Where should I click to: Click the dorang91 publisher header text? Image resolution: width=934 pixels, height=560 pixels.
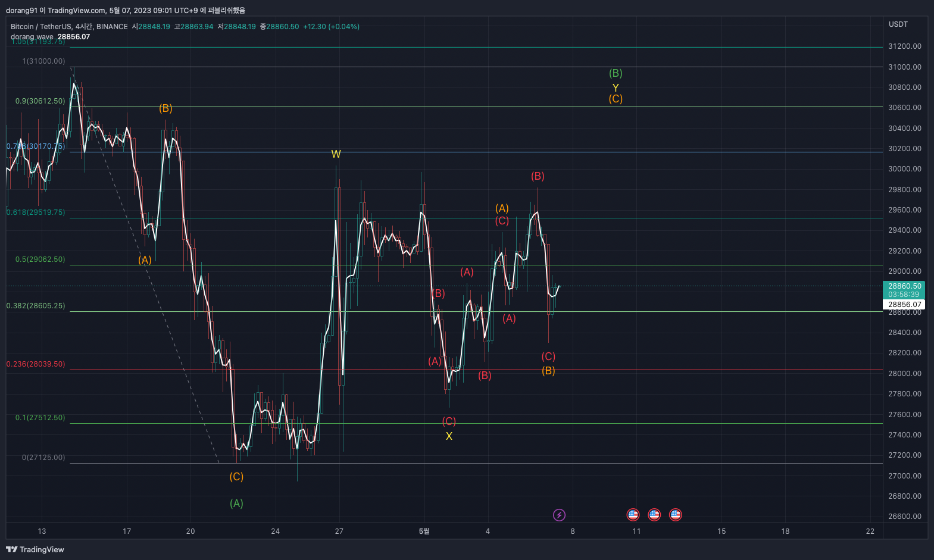coord(126,10)
